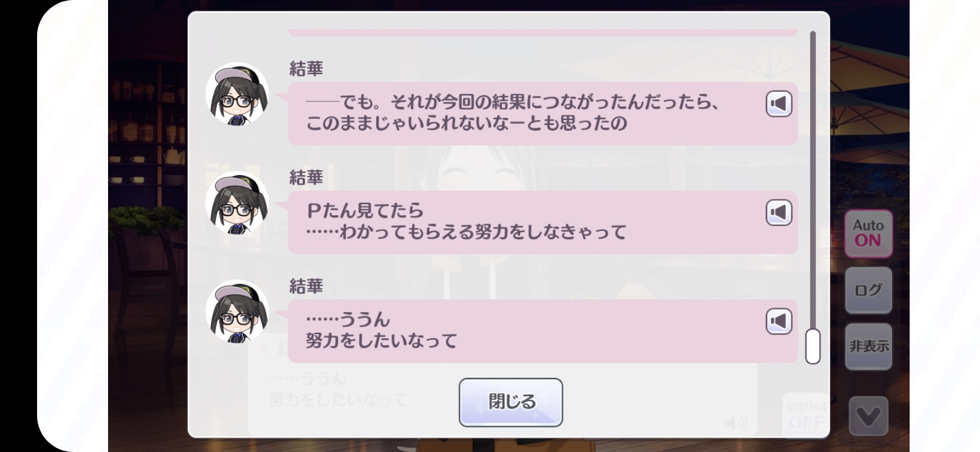
Task: Play voice for the 「……ううん 努力をしたいなって」 line
Action: click(x=779, y=321)
